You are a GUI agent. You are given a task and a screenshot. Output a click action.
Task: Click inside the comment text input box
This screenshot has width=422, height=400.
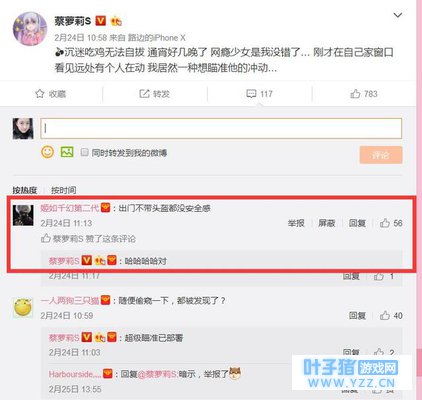[x=221, y=128]
